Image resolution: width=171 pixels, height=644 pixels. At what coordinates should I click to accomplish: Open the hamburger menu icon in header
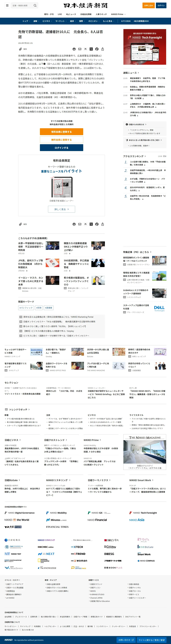[7, 5]
